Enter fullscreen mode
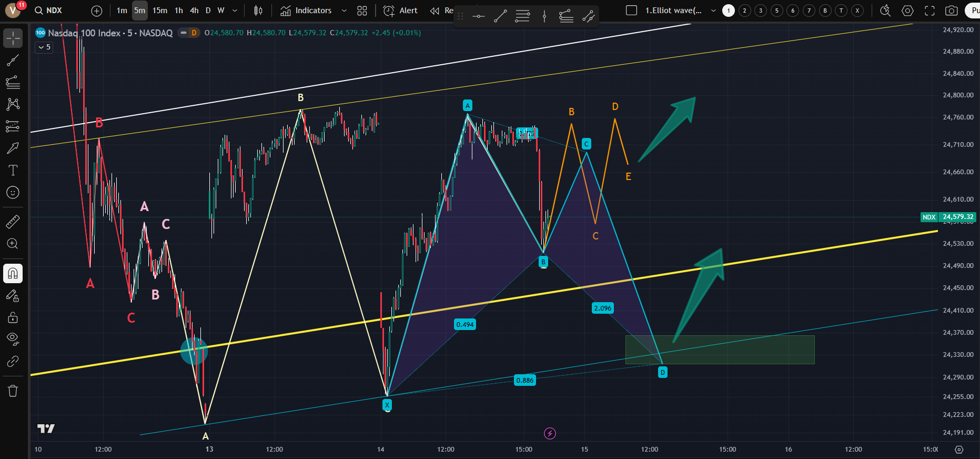 click(930, 11)
